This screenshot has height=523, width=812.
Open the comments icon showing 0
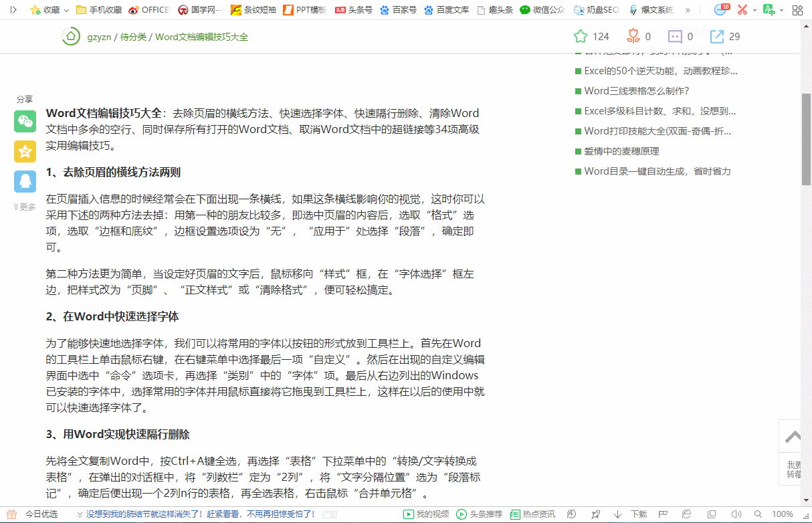676,36
